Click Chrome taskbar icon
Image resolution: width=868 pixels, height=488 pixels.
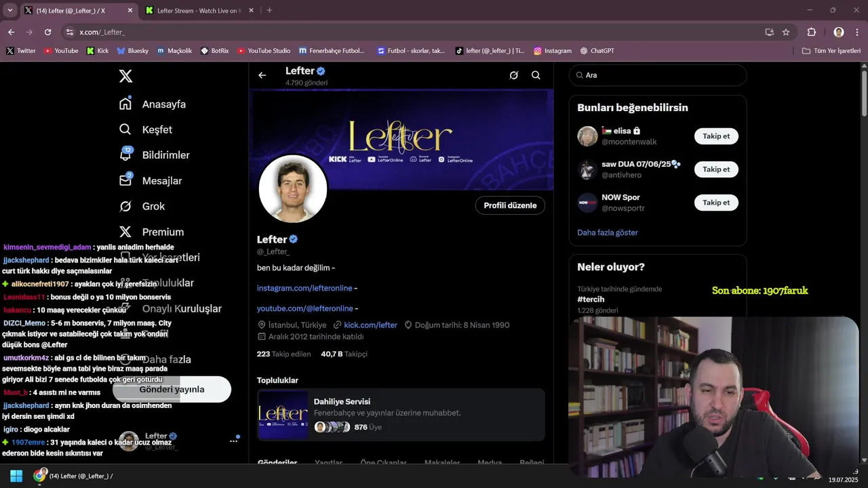pyautogui.click(x=40, y=476)
